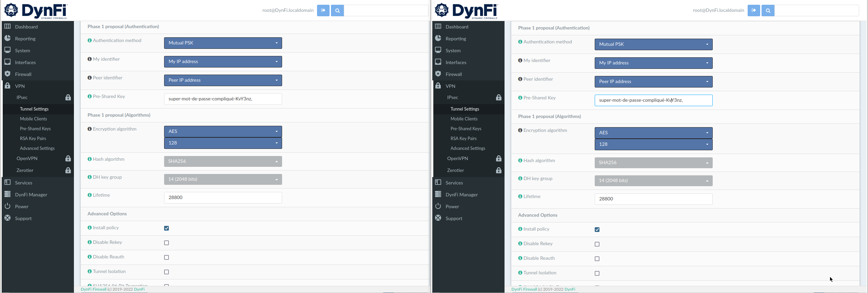Uncheck Install policy checkbox in left window
Viewport: 868px width, 293px height.
point(166,228)
